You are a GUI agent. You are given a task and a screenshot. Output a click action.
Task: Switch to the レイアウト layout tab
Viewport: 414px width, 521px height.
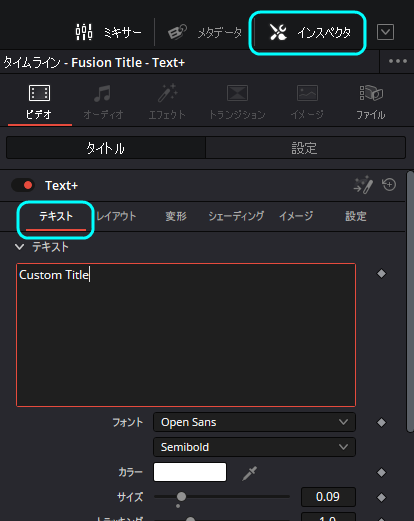pos(116,216)
